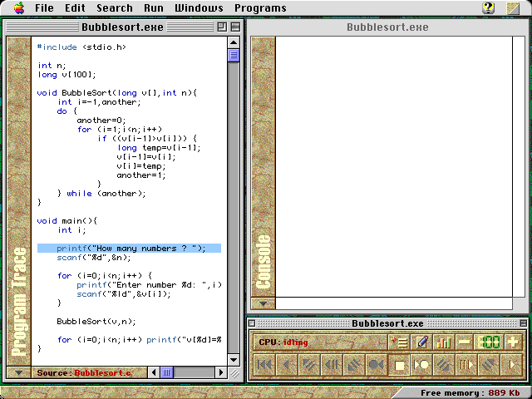Viewport: 532px width, 399px height.
Task: Click the green speed counter display
Action: coord(489,342)
